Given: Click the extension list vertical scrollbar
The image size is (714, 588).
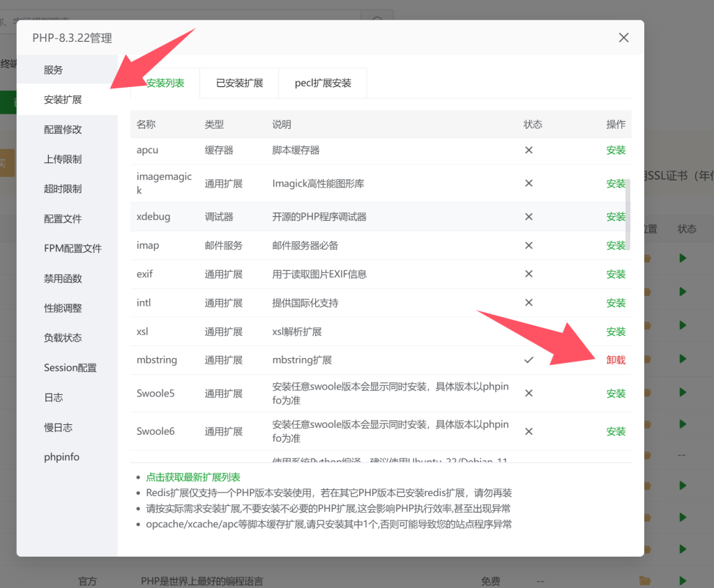Looking at the screenshot, I should [x=628, y=215].
